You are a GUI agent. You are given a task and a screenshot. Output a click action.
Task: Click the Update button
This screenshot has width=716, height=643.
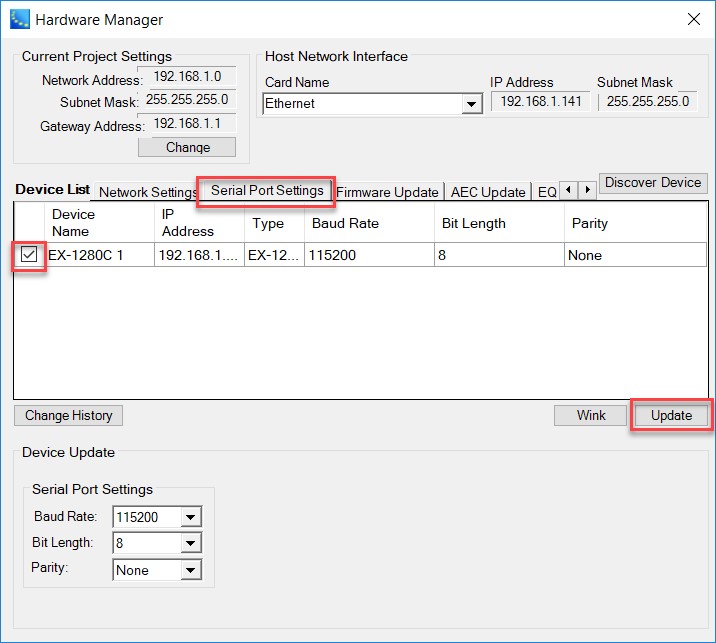coord(671,416)
